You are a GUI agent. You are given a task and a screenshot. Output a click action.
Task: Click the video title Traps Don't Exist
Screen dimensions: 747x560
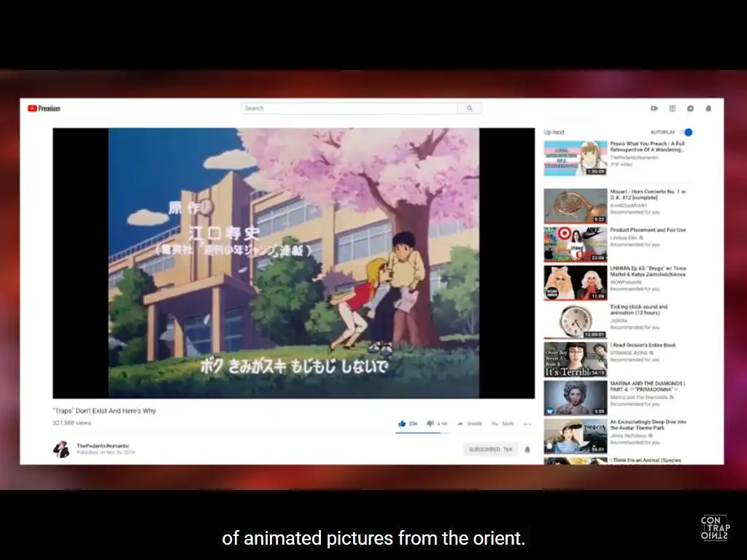104,411
